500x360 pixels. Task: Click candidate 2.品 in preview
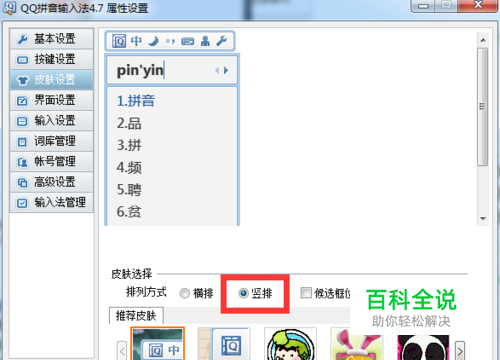pyautogui.click(x=129, y=123)
